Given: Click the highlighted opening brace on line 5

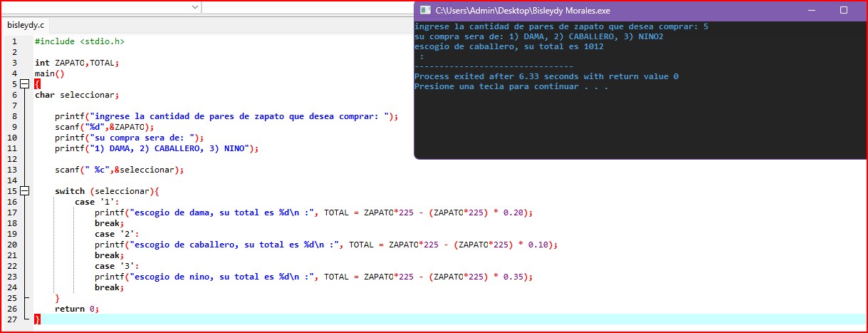Looking at the screenshot, I should [37, 84].
